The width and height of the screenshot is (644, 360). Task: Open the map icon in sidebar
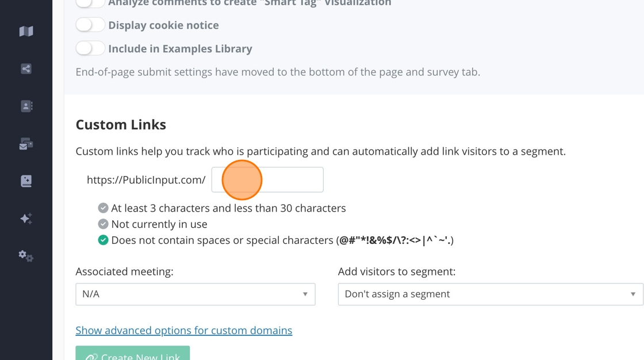pyautogui.click(x=26, y=32)
